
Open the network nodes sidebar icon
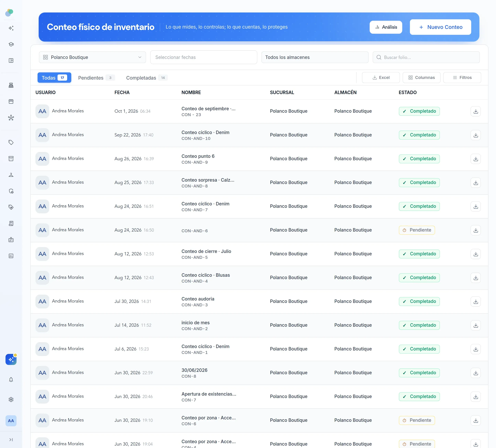[x=11, y=118]
